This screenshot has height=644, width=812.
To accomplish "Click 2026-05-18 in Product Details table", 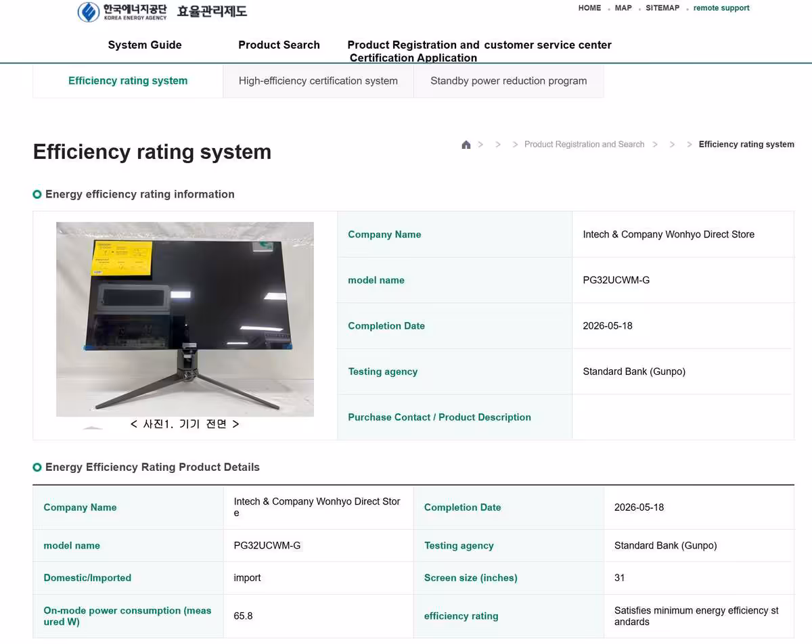I will pyautogui.click(x=639, y=507).
